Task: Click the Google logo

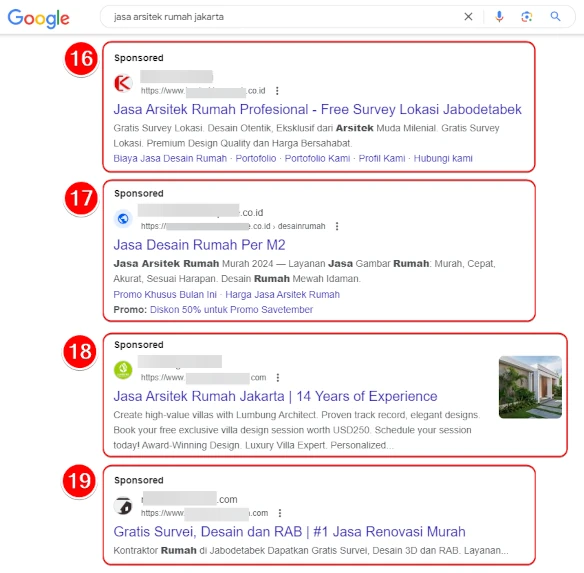Action: point(38,18)
